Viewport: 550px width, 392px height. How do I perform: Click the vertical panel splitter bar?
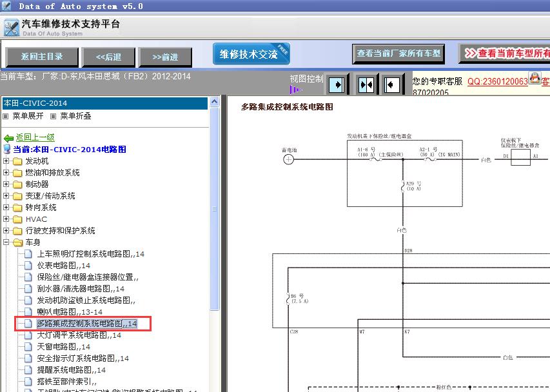coord(224,243)
